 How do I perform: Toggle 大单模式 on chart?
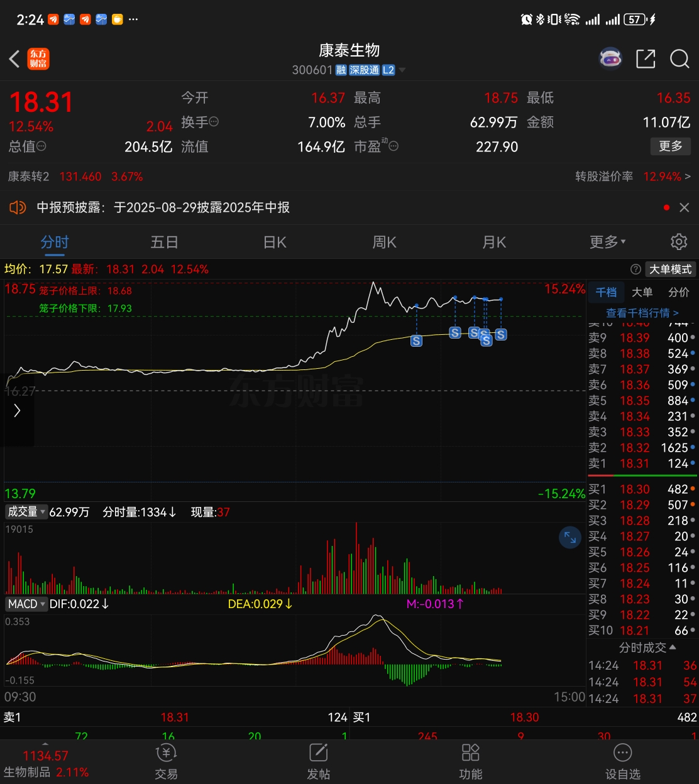670,269
